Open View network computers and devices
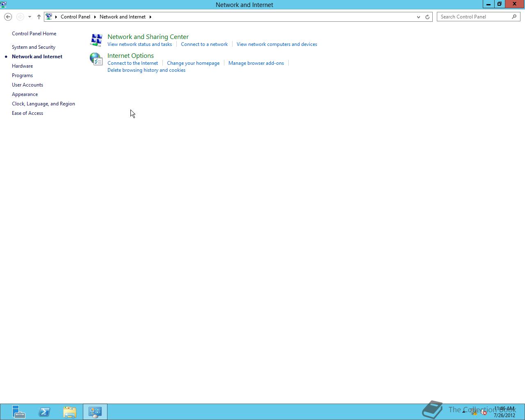Image resolution: width=525 pixels, height=420 pixels. 277,44
